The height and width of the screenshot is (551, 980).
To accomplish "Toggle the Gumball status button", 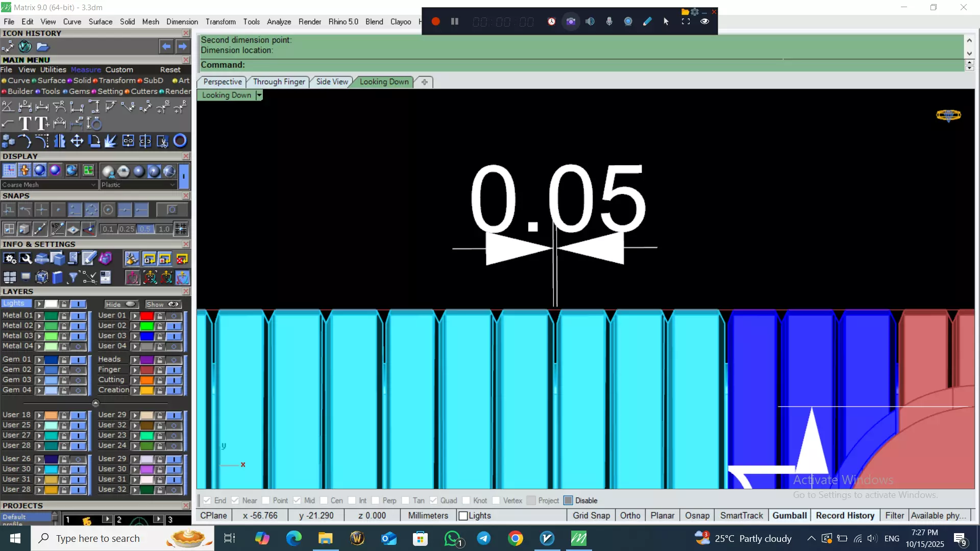I will tap(789, 515).
